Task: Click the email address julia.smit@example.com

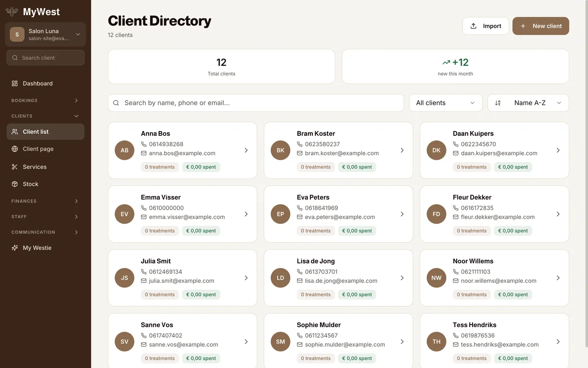Action: point(182,280)
